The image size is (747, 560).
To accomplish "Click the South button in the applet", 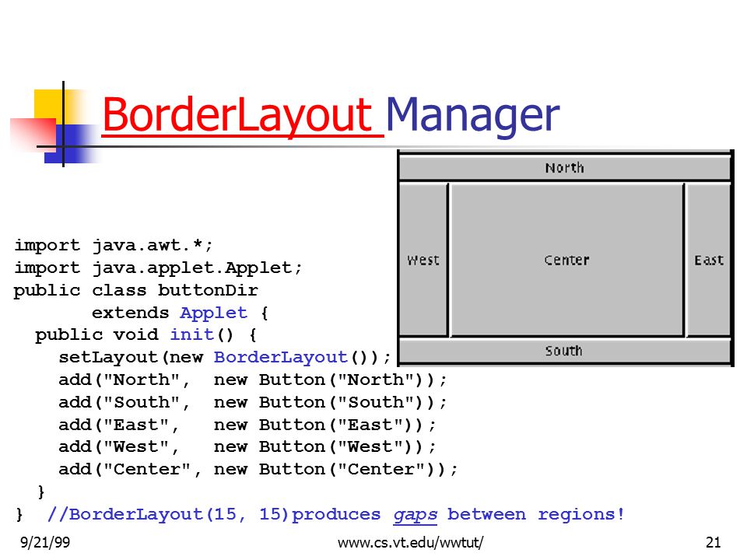I will pos(565,352).
